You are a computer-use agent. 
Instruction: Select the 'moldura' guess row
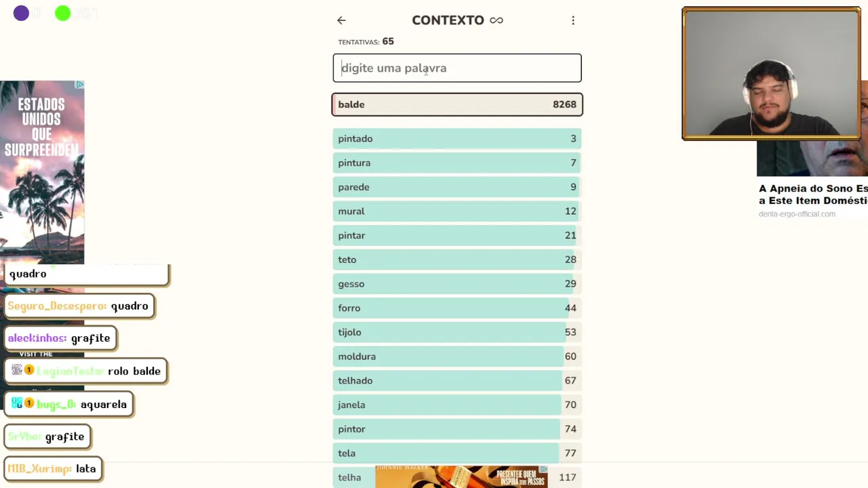coord(457,356)
